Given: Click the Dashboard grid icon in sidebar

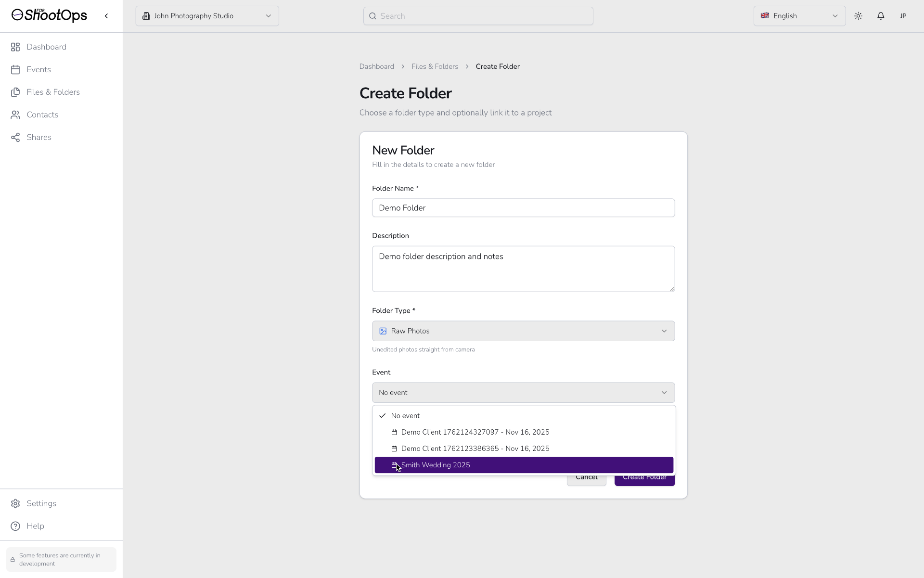Looking at the screenshot, I should point(15,47).
